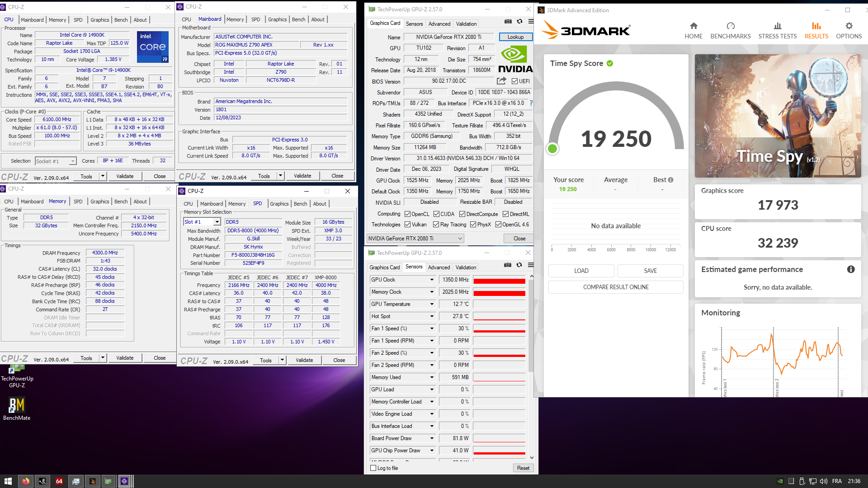Click the GPU Clock red sensor graph

499,280
